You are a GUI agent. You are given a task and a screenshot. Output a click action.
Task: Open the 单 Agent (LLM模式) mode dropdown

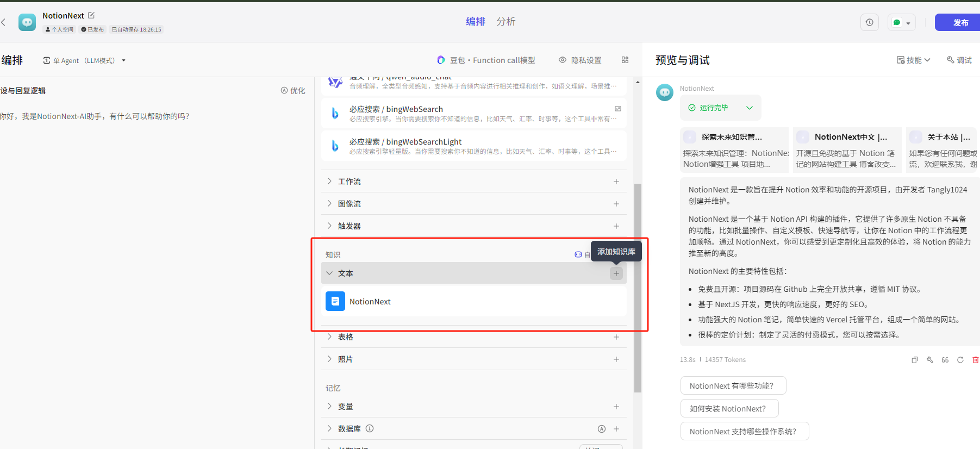(84, 60)
